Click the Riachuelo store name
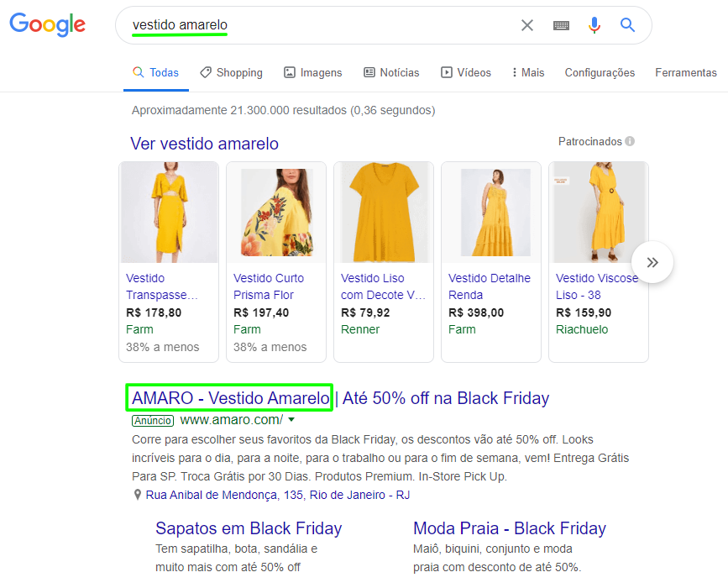 pos(582,329)
